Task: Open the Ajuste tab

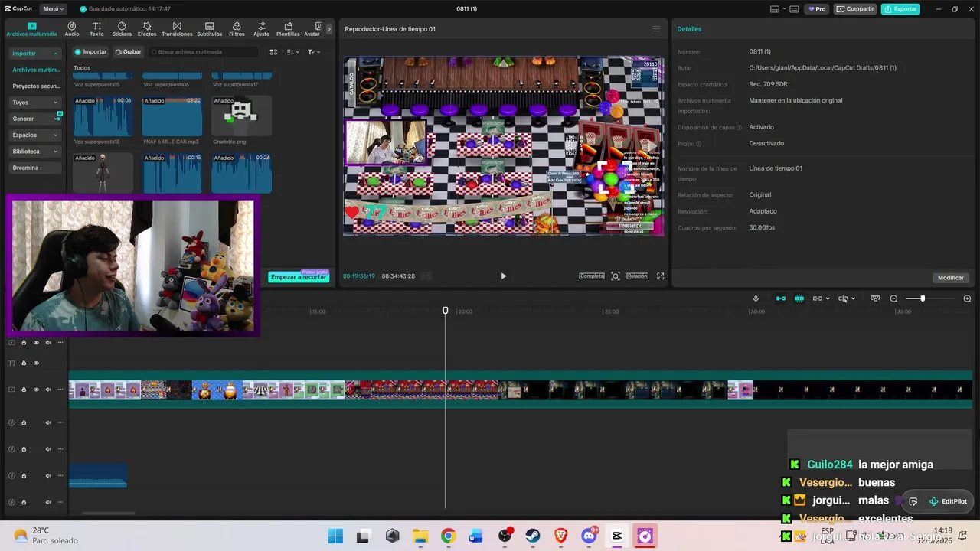Action: coord(262,29)
